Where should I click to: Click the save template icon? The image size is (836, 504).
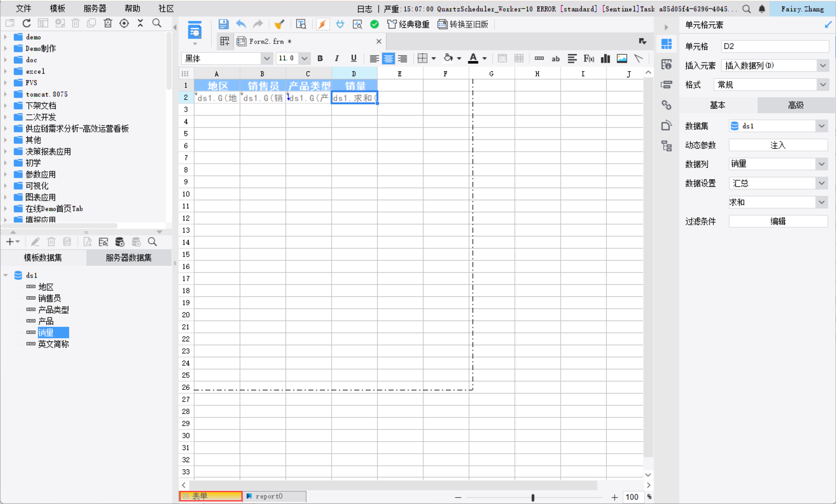point(223,24)
